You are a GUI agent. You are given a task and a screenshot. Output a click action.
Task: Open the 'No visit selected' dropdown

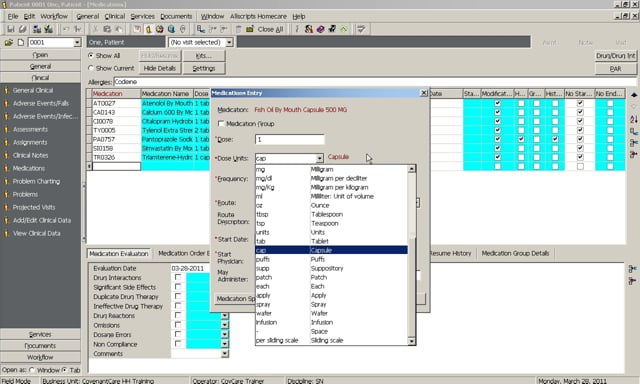point(229,42)
